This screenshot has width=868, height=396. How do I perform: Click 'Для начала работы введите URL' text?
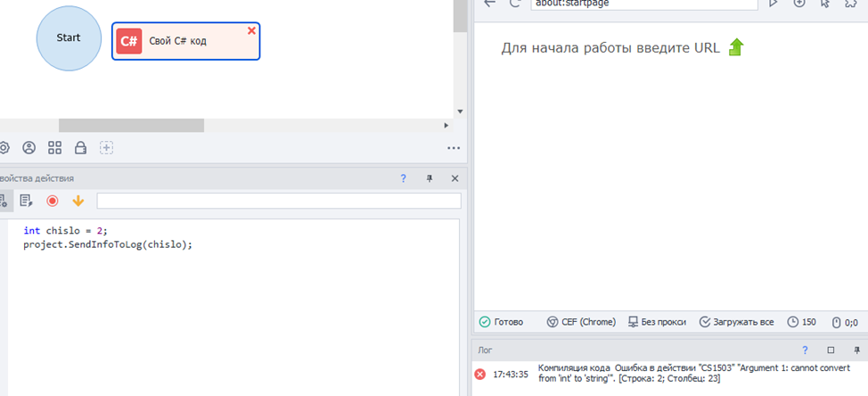point(610,48)
